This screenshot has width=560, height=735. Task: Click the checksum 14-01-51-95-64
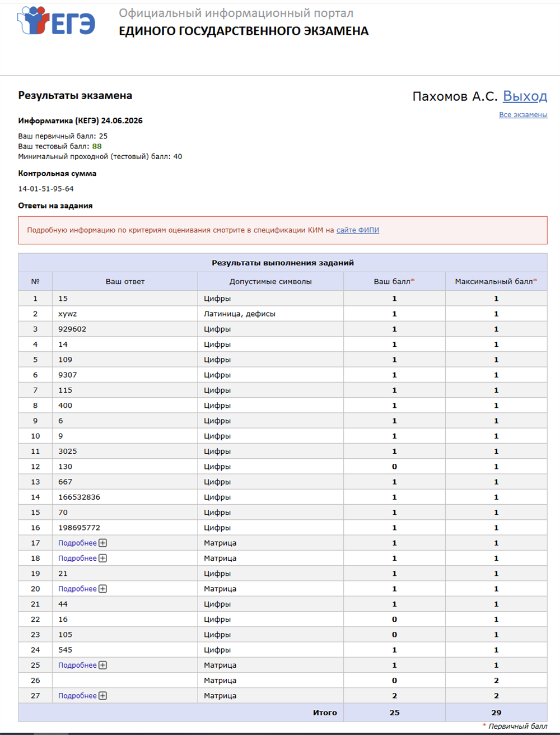click(46, 189)
